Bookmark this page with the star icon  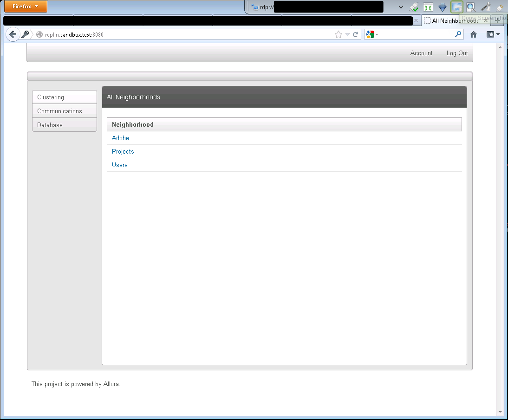(x=339, y=34)
